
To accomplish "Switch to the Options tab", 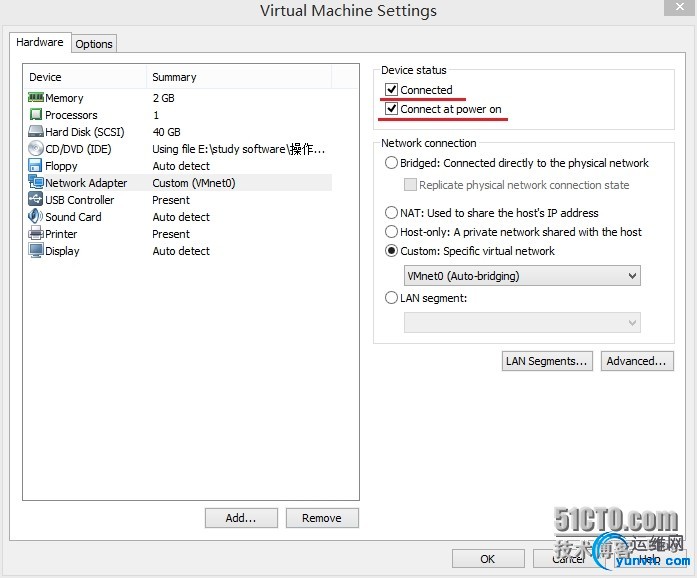I will click(94, 44).
